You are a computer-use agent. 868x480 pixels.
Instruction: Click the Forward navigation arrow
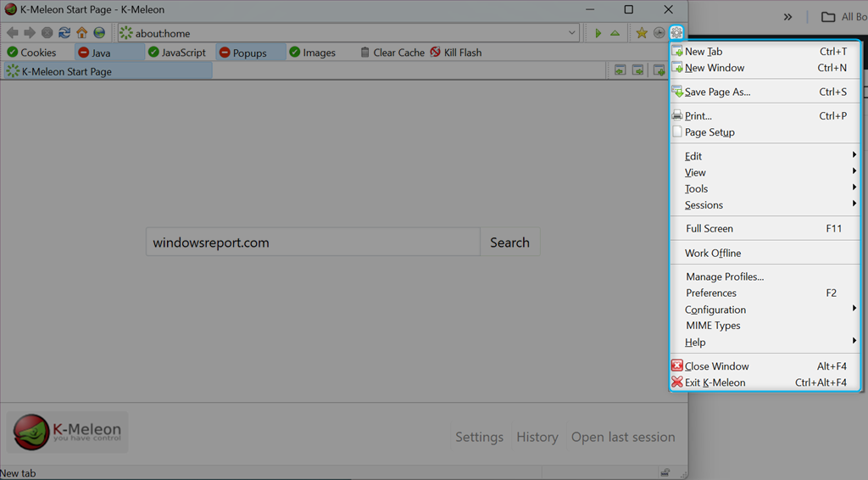30,33
